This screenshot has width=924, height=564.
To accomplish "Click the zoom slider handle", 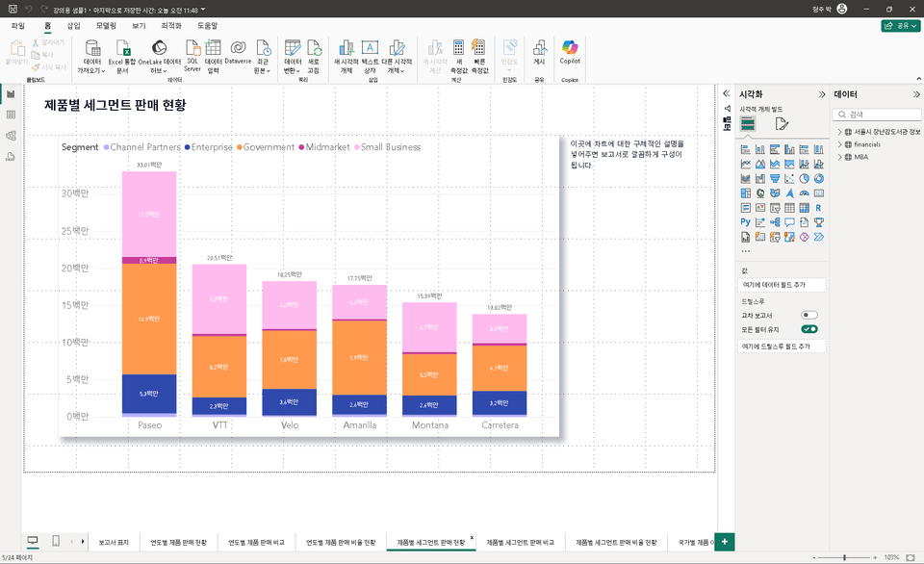I will point(844,557).
